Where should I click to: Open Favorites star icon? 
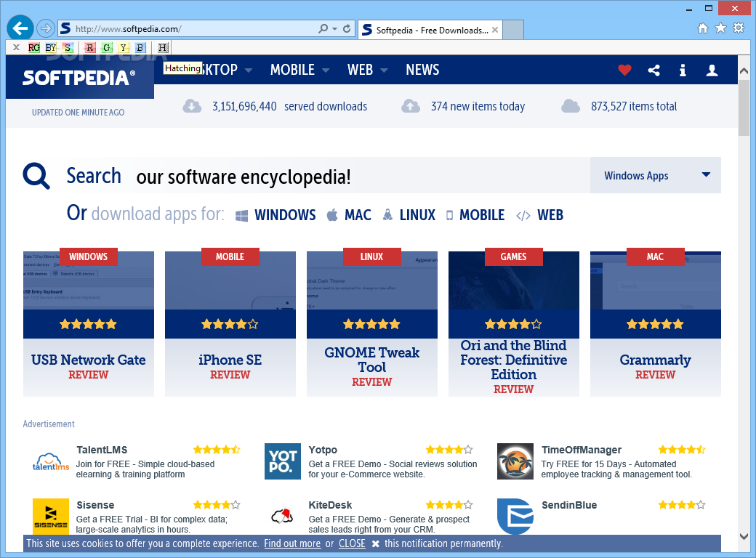pos(720,28)
